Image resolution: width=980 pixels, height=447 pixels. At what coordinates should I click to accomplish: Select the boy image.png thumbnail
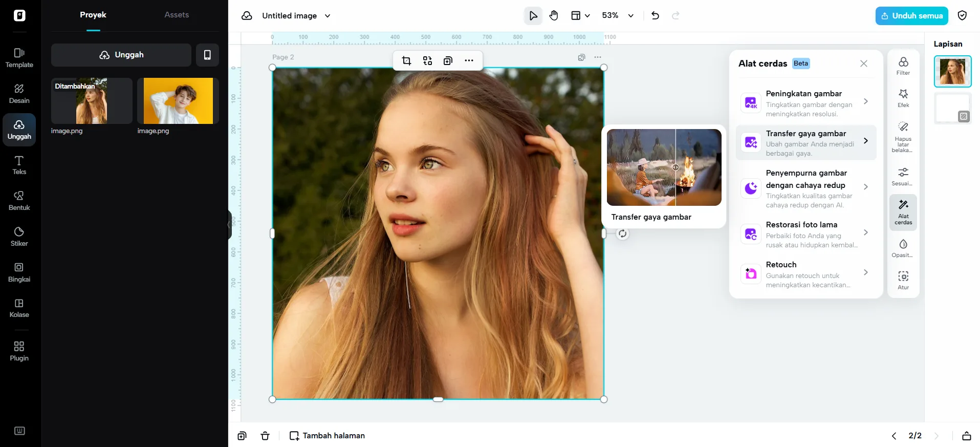(x=178, y=101)
